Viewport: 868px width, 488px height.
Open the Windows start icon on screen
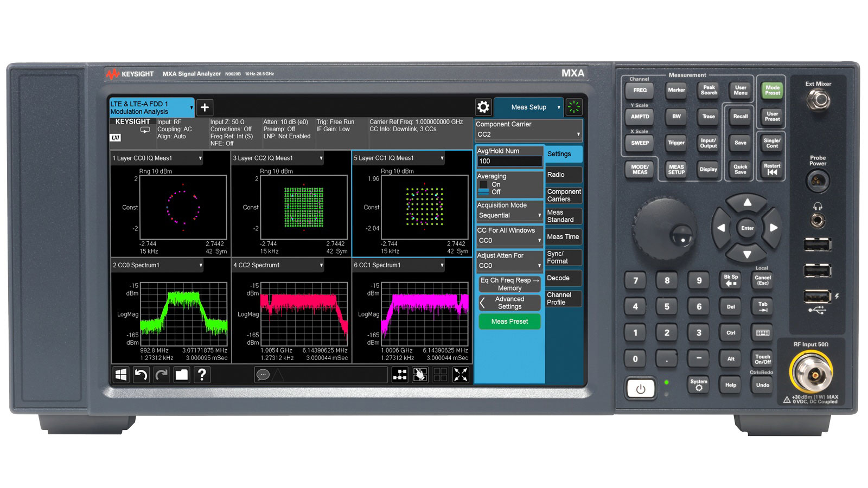[x=120, y=375]
